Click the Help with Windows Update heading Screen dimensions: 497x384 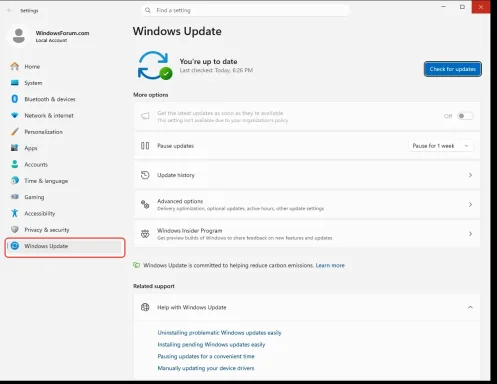[192, 307]
